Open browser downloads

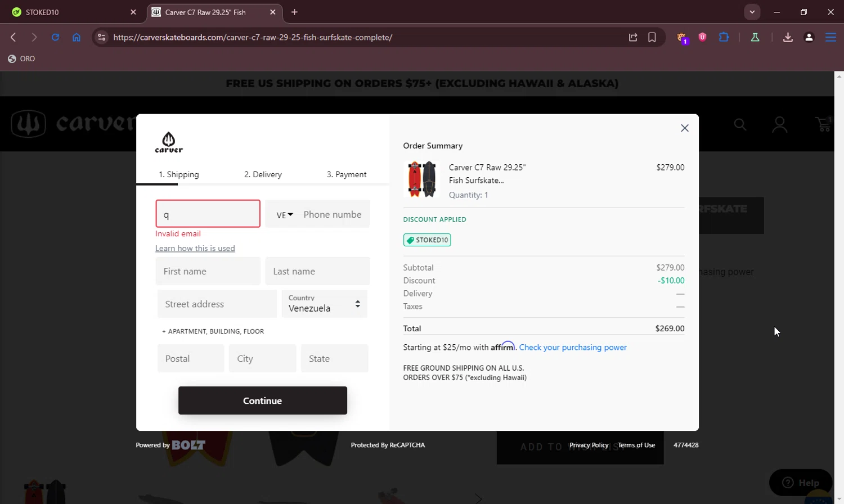pyautogui.click(x=788, y=37)
